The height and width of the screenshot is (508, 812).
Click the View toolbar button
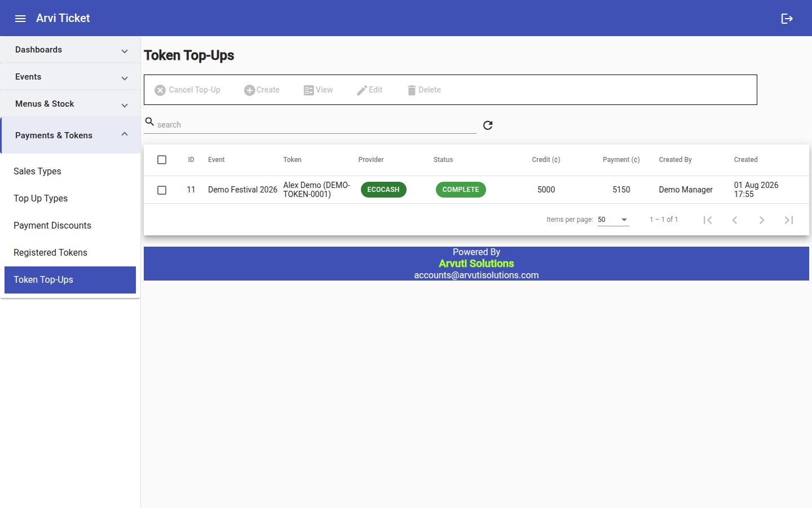click(x=319, y=90)
